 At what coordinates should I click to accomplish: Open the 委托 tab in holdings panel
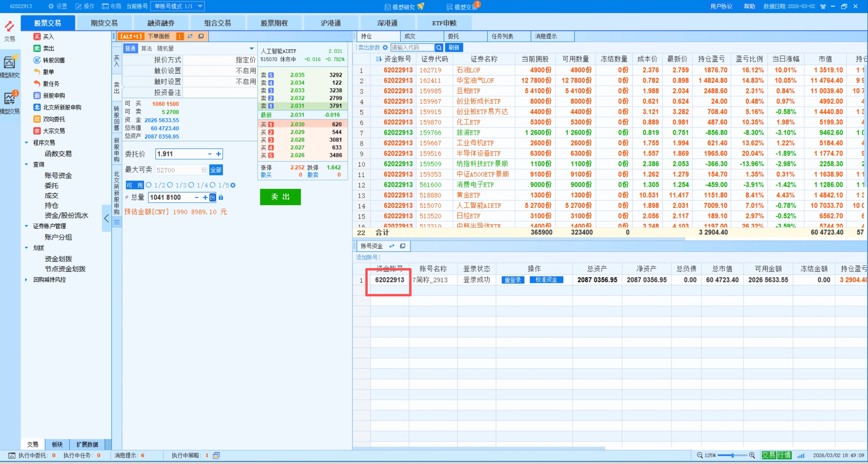coord(453,36)
